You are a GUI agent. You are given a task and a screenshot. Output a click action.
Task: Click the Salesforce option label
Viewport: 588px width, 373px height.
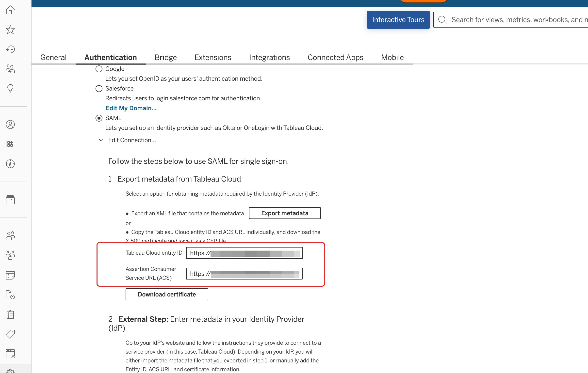tap(119, 89)
